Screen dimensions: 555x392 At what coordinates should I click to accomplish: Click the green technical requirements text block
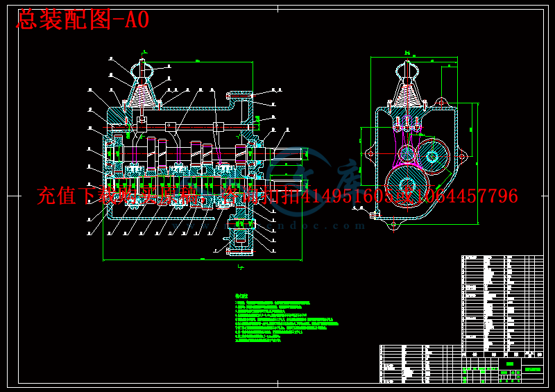(x=287, y=318)
